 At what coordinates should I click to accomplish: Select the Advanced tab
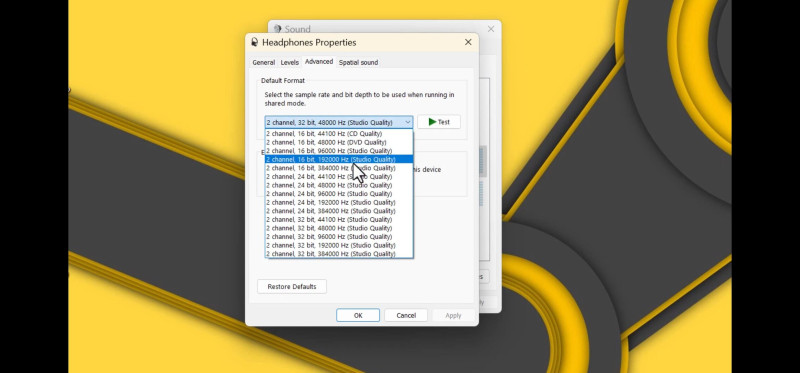(319, 62)
